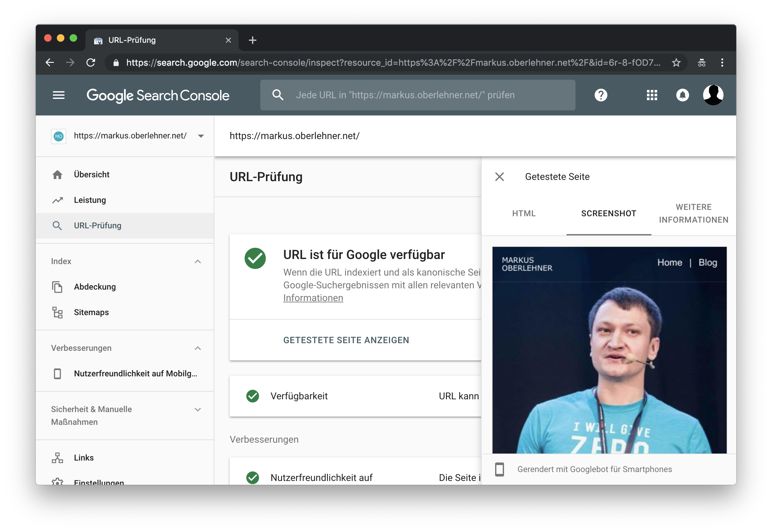Open the Google apps grid
This screenshot has height=532, width=772.
(x=652, y=95)
